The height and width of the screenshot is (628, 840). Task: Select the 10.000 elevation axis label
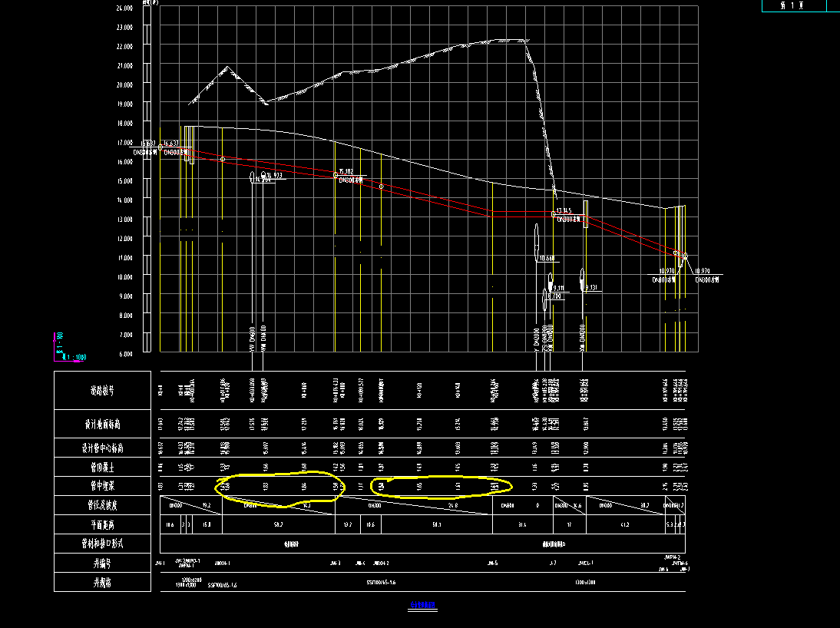point(124,277)
